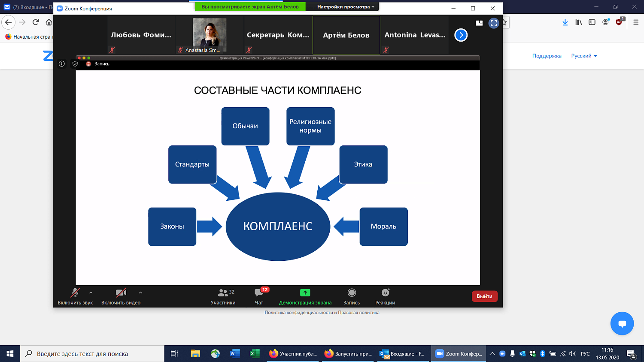Open the blue chat bubble on Zoom webpage

click(x=622, y=323)
